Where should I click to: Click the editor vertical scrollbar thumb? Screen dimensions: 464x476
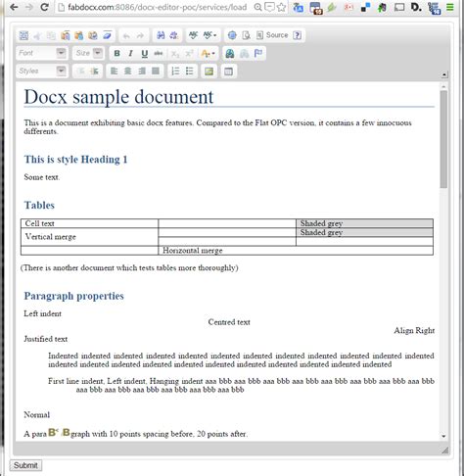pyautogui.click(x=443, y=139)
